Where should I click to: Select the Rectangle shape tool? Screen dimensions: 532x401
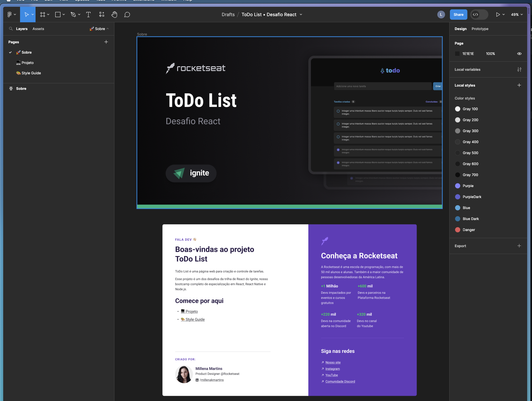pyautogui.click(x=58, y=15)
